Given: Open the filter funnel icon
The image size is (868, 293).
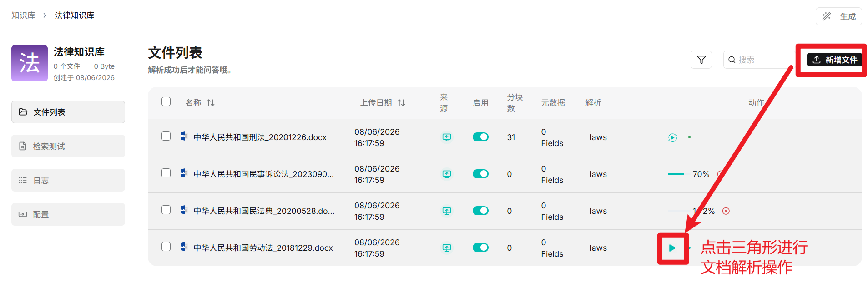Looking at the screenshot, I should pyautogui.click(x=701, y=60).
